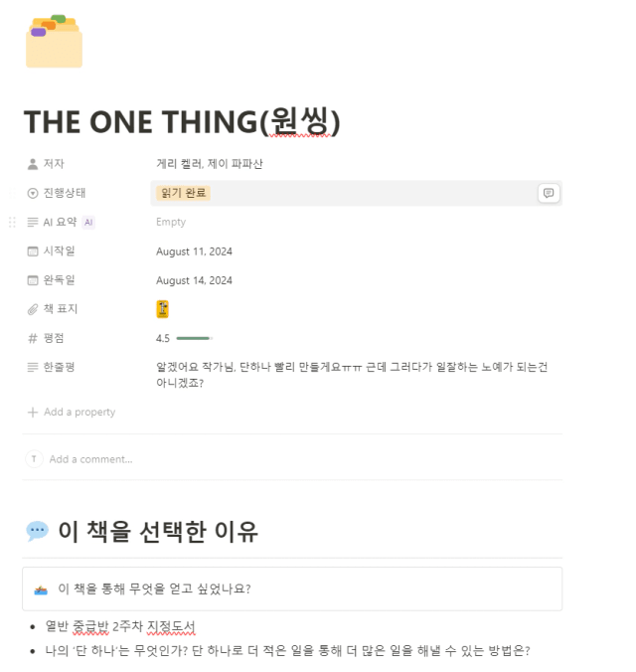Click the THE ONE THING page title
636x672 pixels.
point(182,121)
